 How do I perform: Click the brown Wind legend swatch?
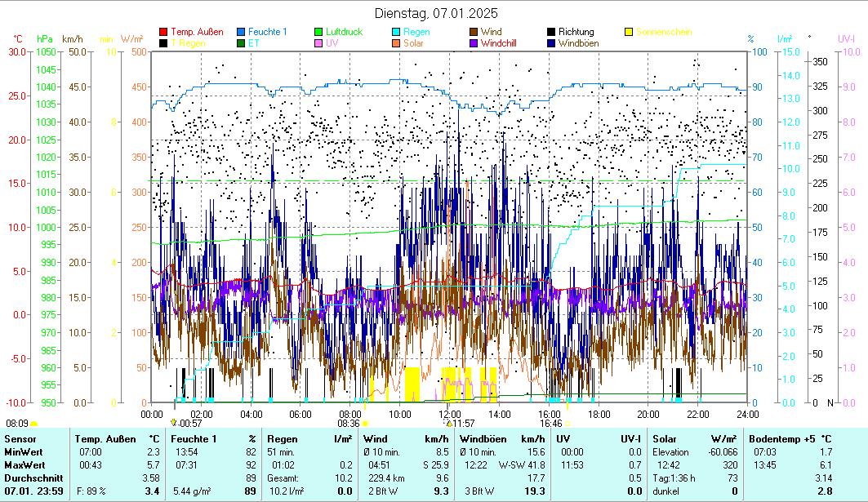pos(474,33)
